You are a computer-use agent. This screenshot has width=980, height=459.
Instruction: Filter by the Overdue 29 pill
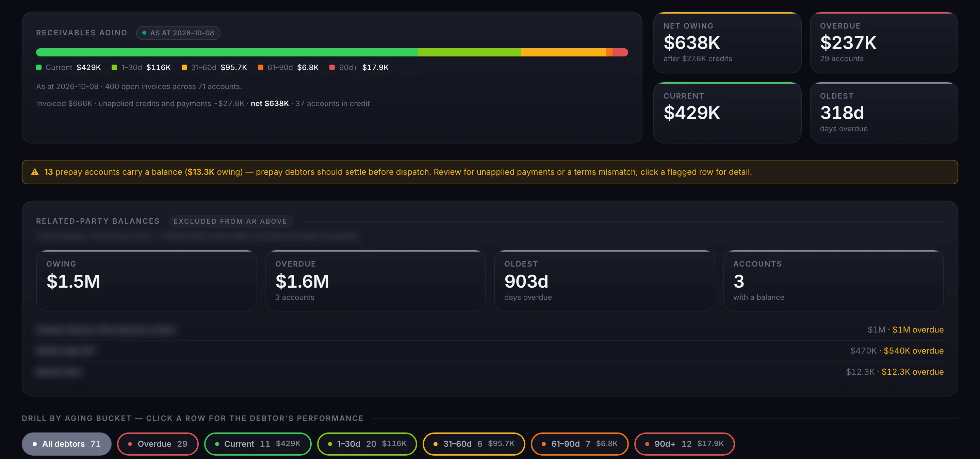pos(158,444)
